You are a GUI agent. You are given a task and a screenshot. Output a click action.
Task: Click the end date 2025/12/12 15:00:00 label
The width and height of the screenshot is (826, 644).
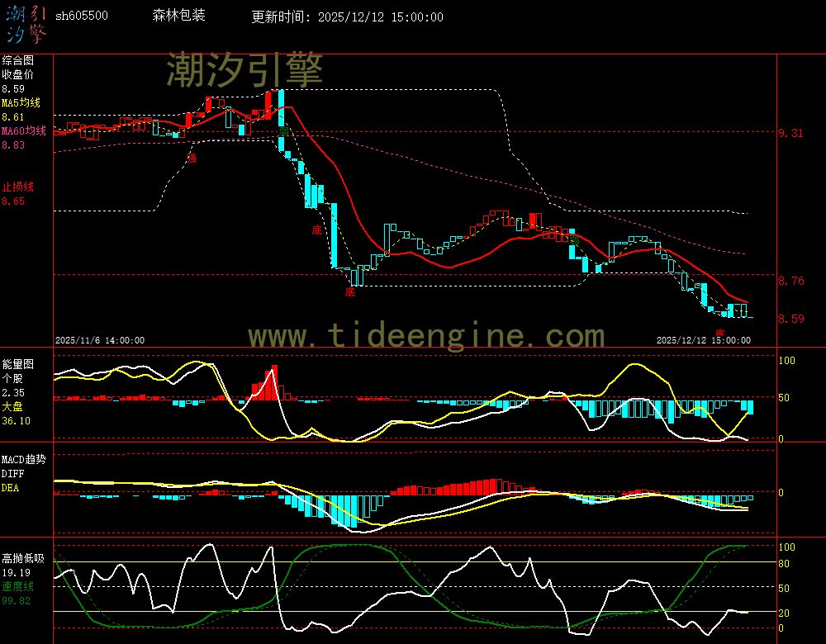tap(703, 339)
